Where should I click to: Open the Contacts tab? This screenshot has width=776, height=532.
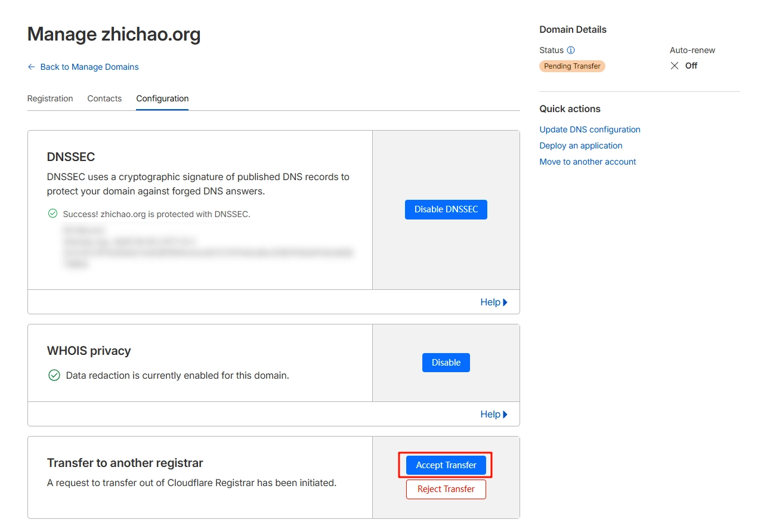click(104, 99)
